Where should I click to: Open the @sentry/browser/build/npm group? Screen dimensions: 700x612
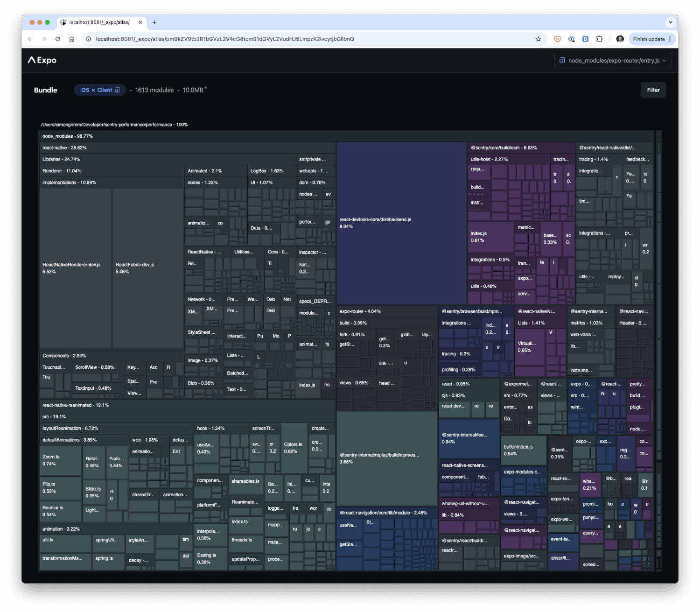(476, 312)
